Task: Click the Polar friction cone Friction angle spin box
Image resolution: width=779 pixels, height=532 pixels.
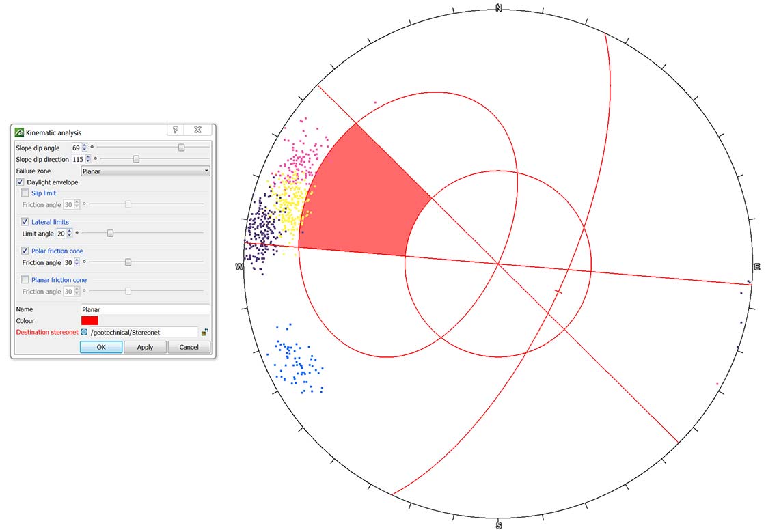Action: pyautogui.click(x=72, y=262)
